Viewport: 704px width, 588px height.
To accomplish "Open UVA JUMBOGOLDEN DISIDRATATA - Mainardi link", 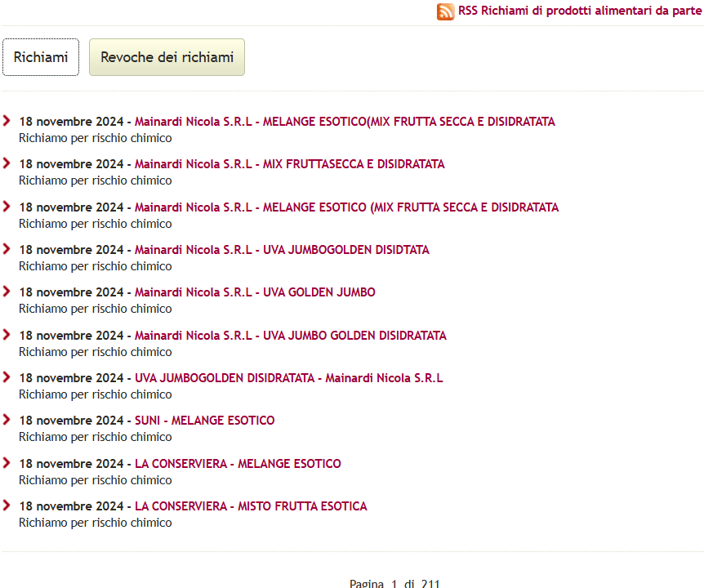I will click(288, 378).
